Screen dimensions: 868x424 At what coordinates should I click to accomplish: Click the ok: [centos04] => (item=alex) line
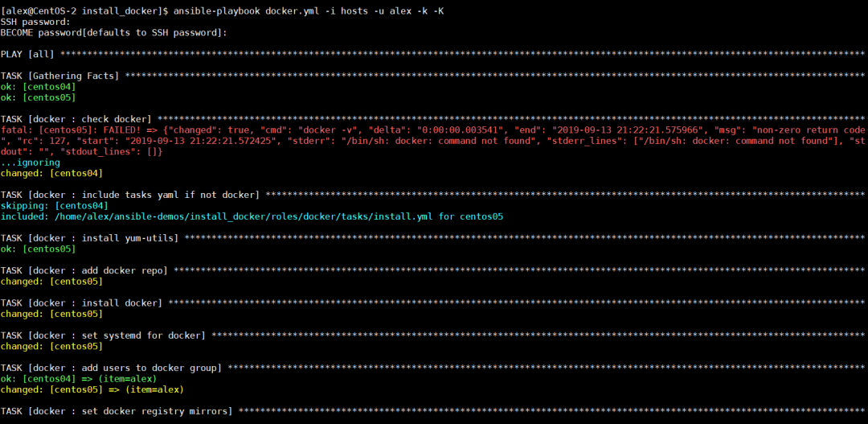point(79,379)
